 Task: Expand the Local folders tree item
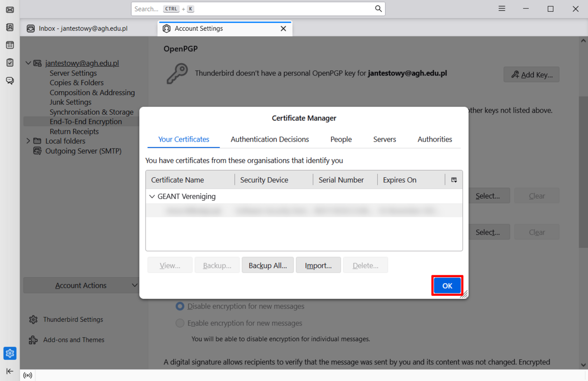tap(28, 141)
